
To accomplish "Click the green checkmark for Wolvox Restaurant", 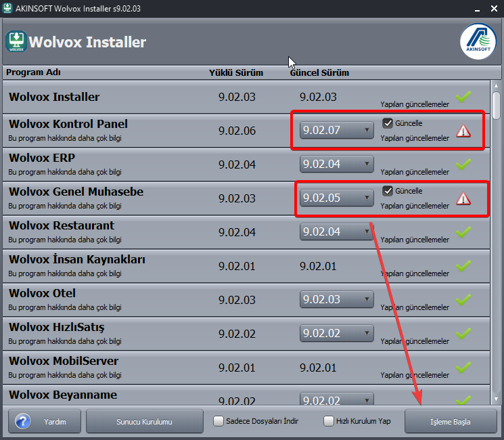I will coord(463,232).
